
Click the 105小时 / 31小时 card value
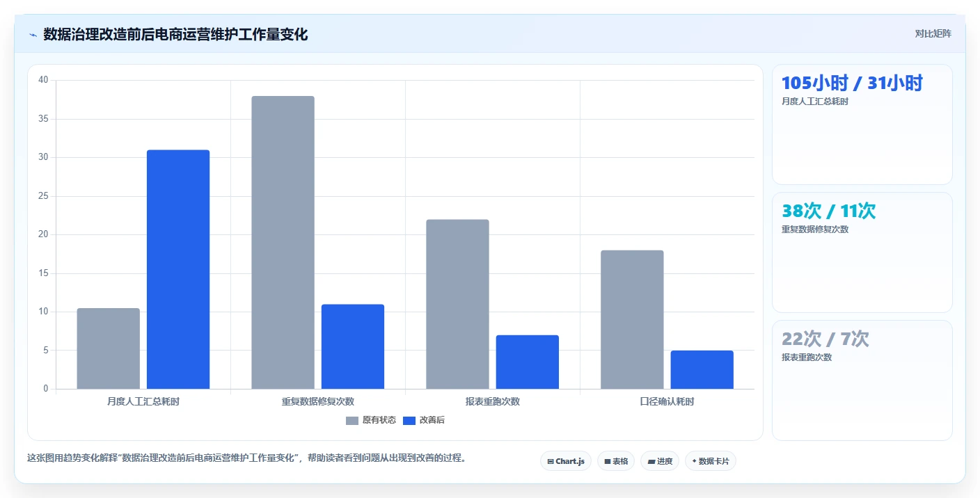click(x=852, y=83)
